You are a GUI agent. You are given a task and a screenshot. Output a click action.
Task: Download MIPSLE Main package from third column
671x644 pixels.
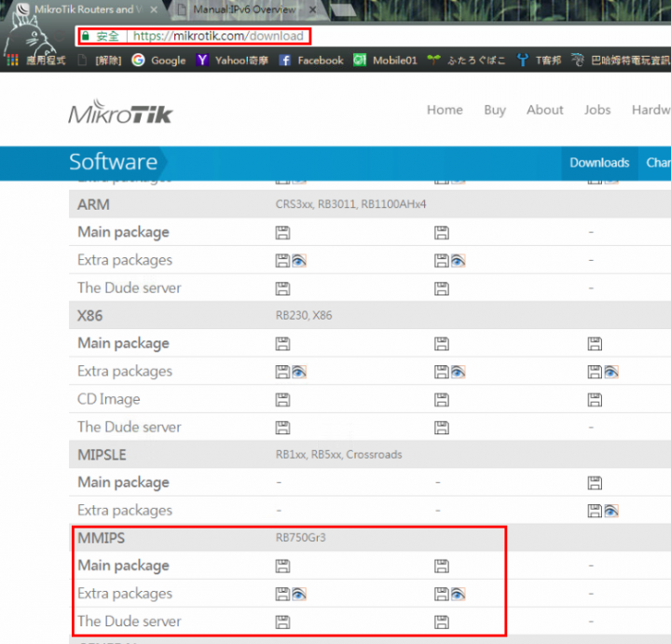[595, 483]
